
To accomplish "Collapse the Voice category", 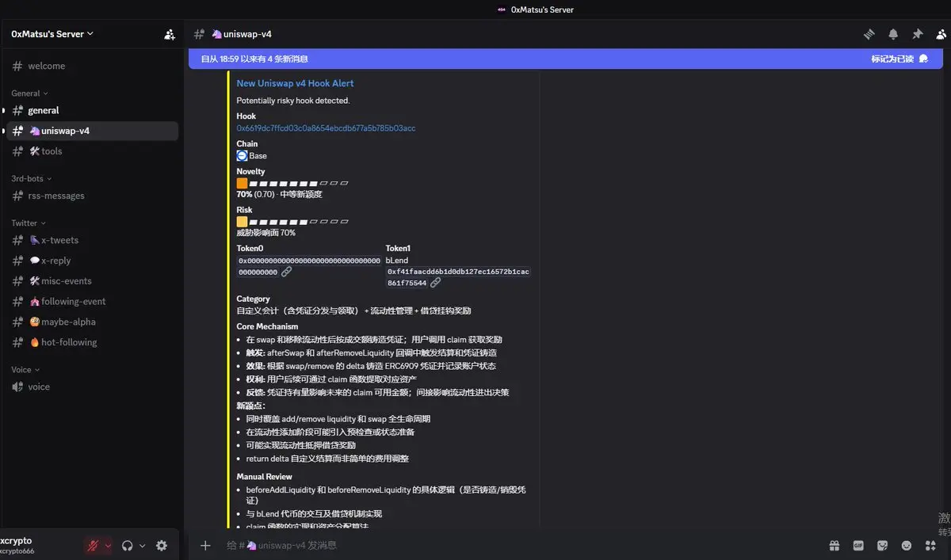I will coord(25,369).
